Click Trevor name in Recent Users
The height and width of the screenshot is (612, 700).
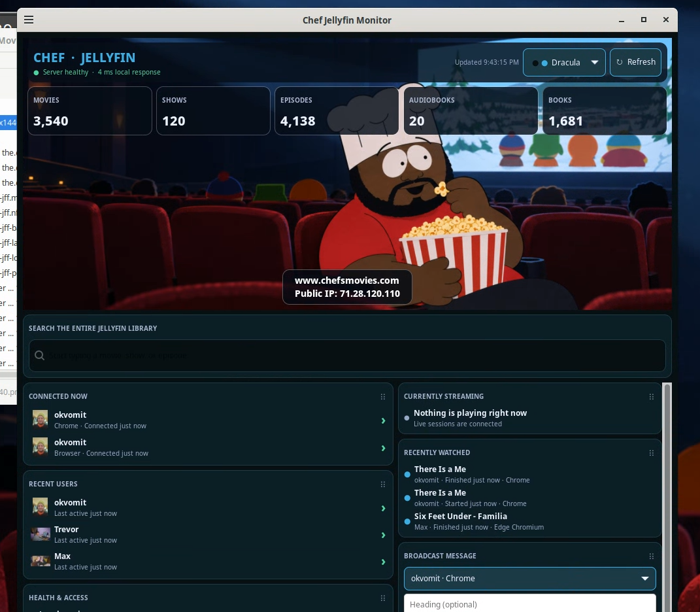coord(66,530)
